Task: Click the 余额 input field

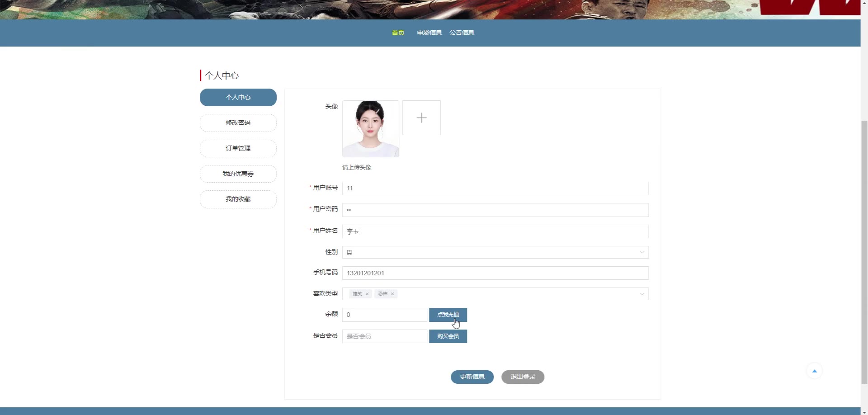Action: (x=385, y=315)
